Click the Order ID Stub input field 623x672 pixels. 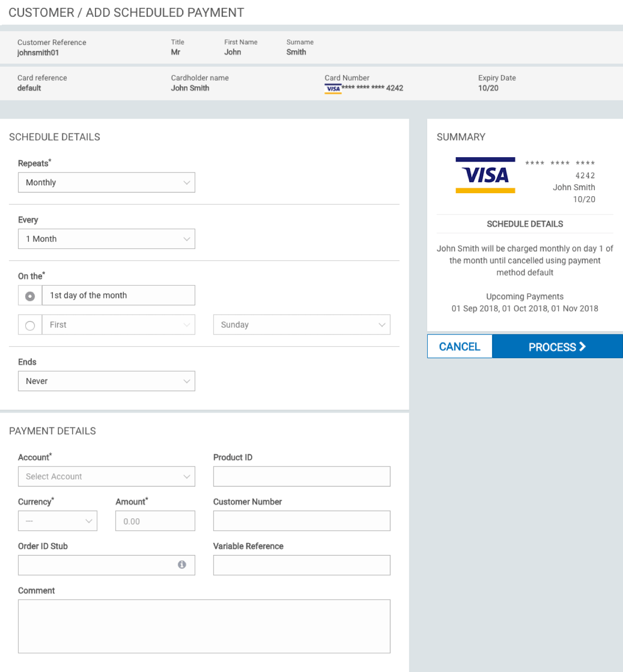click(107, 565)
